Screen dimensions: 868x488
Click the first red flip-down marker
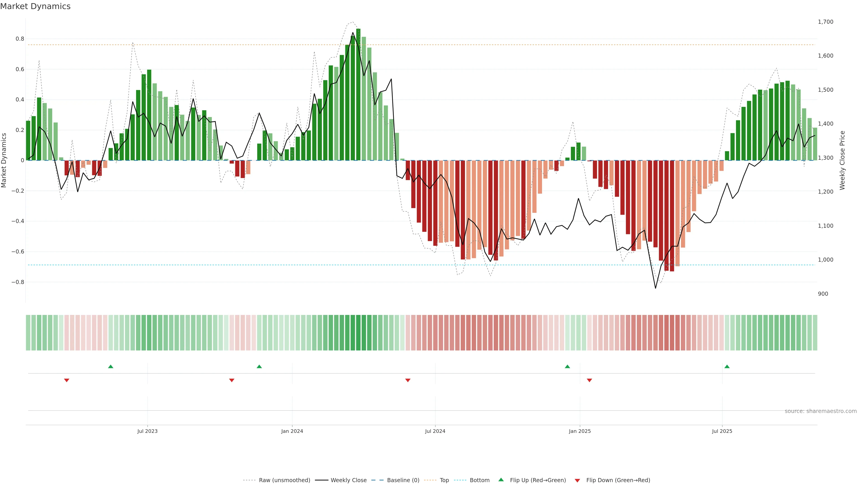tap(67, 380)
